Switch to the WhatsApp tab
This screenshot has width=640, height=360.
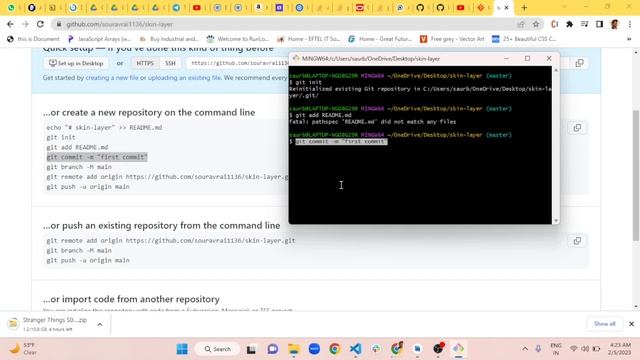click(11, 7)
